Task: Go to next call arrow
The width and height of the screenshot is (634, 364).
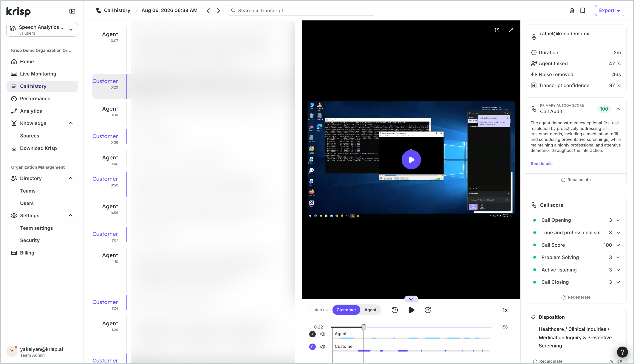Action: 219,11
